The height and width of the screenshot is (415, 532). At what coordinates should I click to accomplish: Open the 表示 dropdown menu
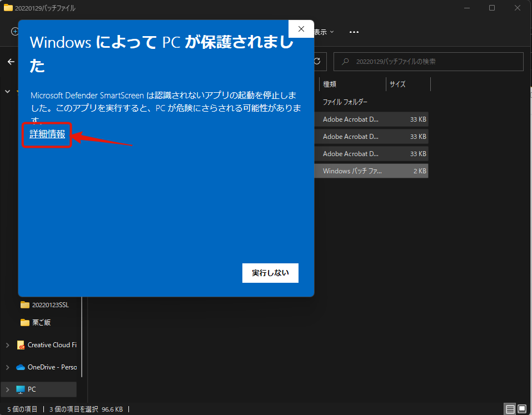(x=324, y=32)
